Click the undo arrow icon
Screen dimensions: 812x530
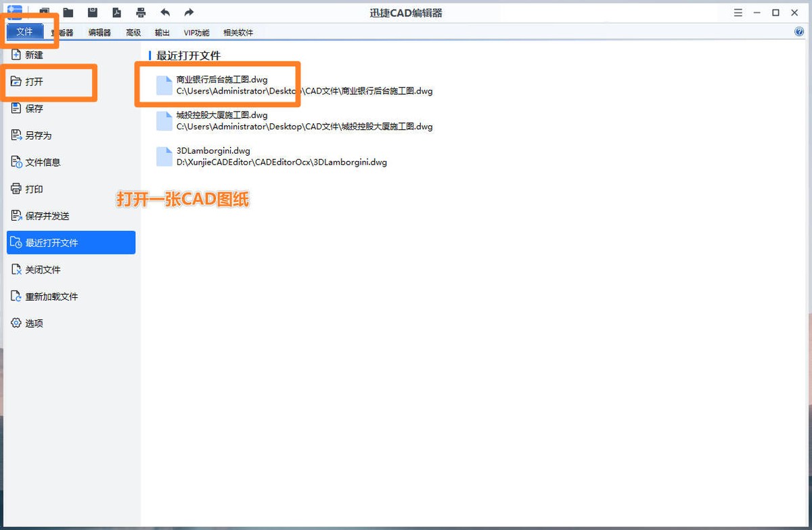165,12
